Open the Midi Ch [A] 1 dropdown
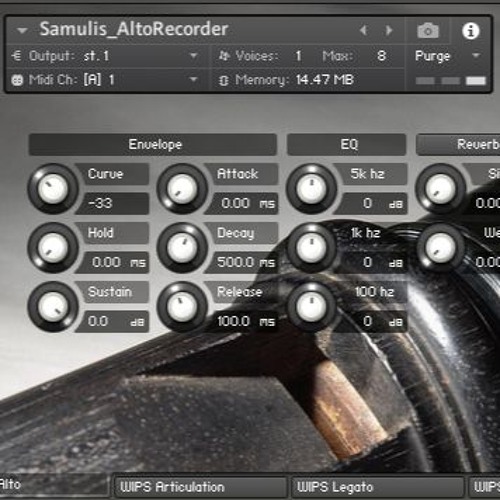 click(193, 80)
